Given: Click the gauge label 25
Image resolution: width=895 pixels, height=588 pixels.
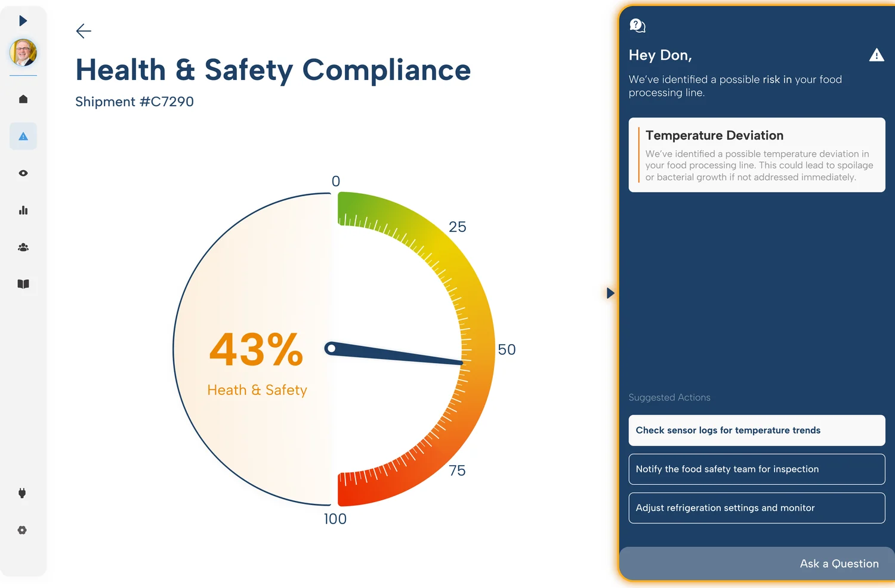Looking at the screenshot, I should coord(458,227).
